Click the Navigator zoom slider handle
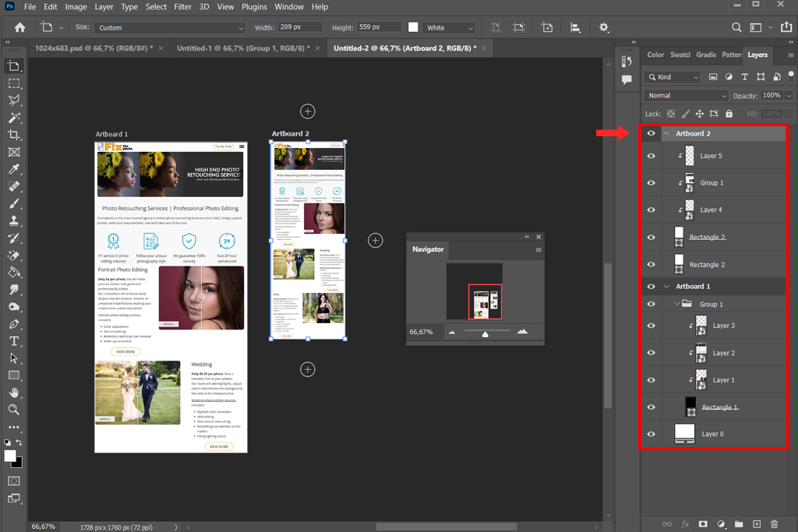The image size is (798, 532). 485,333
